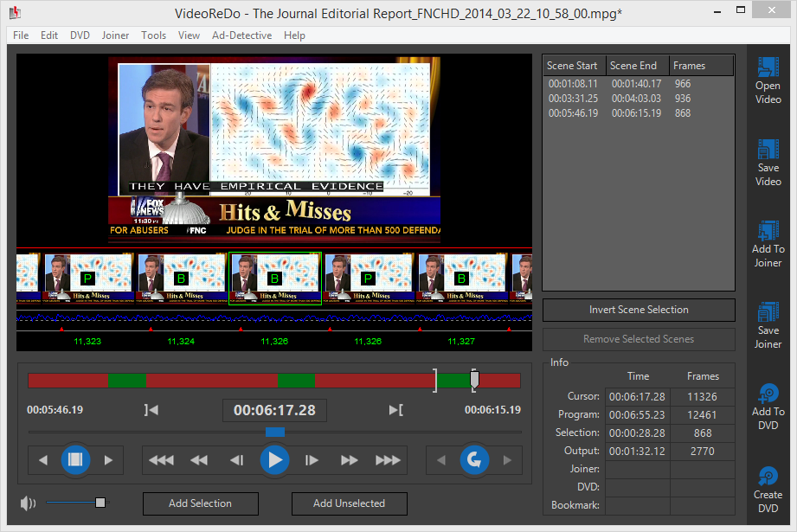The width and height of the screenshot is (797, 532).
Task: Maximize the VideoReDo window
Action: tap(741, 10)
